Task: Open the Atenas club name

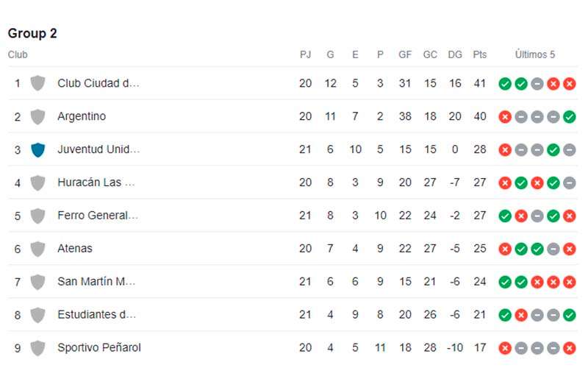Action: pos(75,249)
